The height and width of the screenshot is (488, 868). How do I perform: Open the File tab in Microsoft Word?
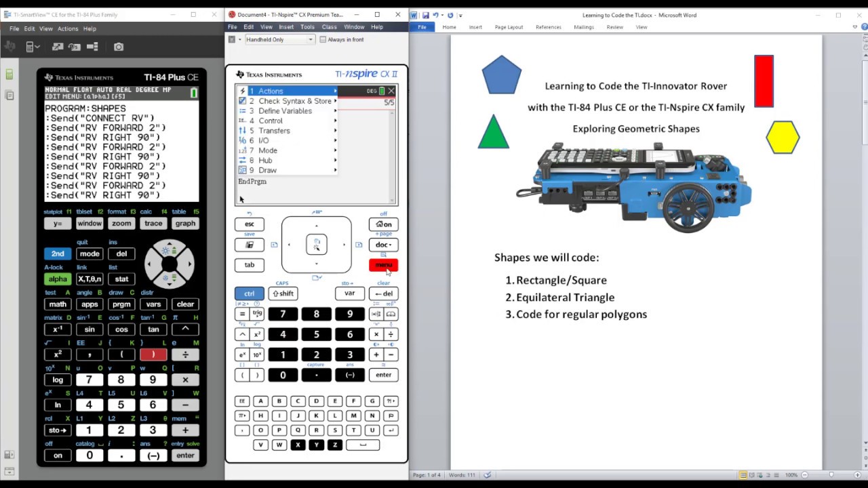pos(422,27)
